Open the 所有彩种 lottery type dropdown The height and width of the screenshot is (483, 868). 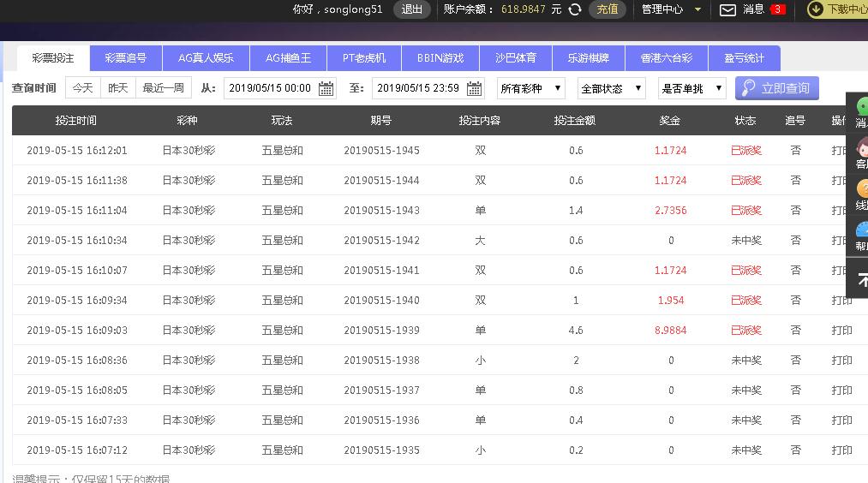pos(530,88)
